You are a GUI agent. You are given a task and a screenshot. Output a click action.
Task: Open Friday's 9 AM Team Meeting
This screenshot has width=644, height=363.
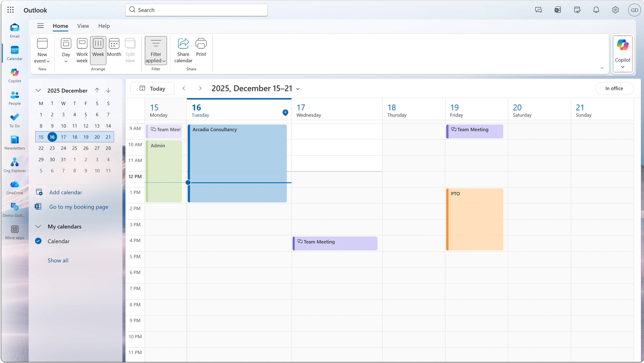(474, 131)
